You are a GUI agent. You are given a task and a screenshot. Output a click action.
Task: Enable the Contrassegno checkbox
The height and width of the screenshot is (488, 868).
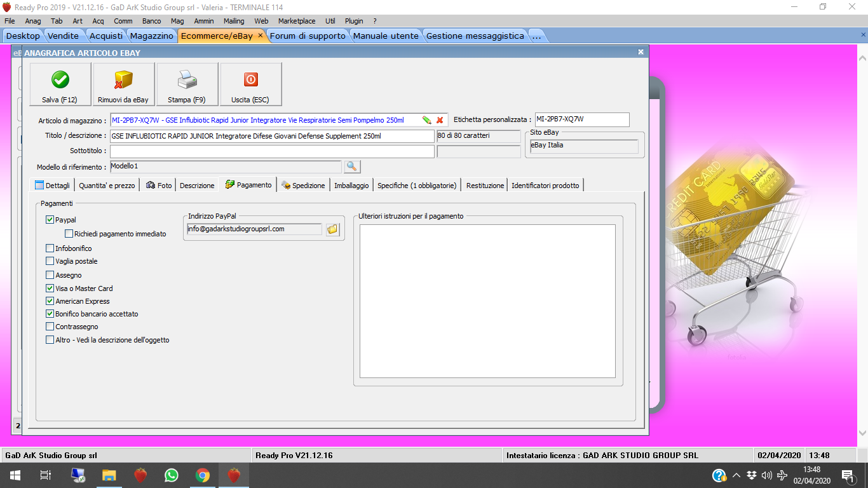click(x=50, y=327)
